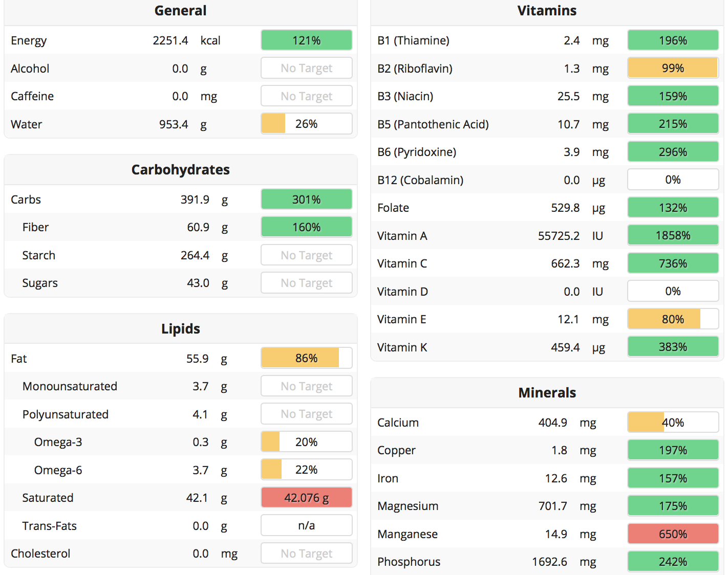Select the Calcium 40% progress bar
Screen dimensions: 728x575
click(x=673, y=423)
